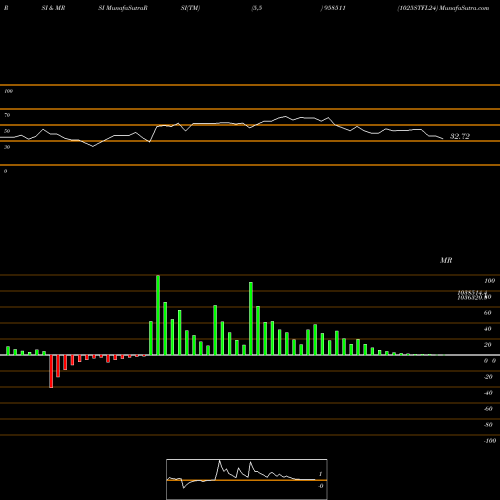500x500 pixels.
Task: Click the RSI axis label 30
Action: pos(7,147)
